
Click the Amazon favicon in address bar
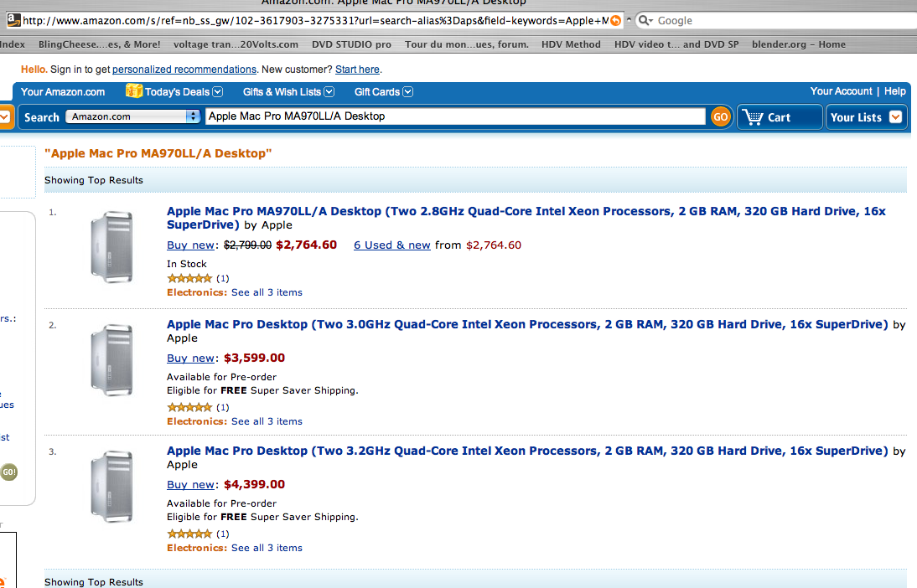click(x=13, y=20)
